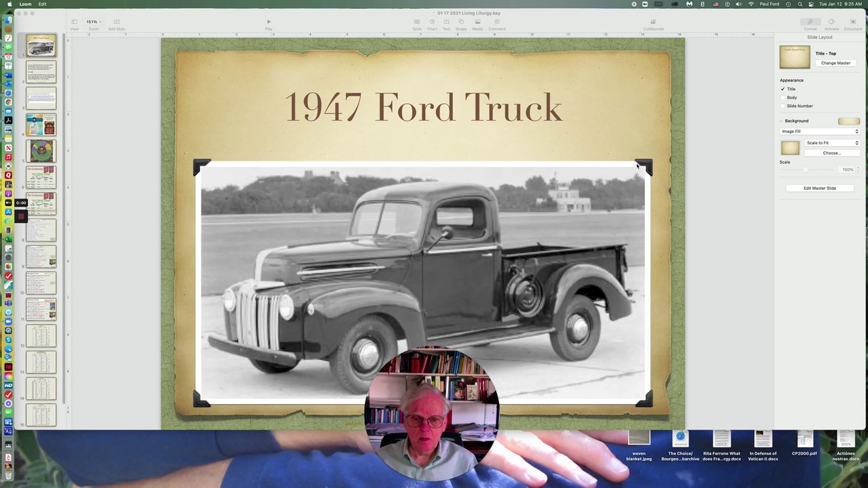Viewport: 868px width, 488px height.
Task: Click the Scale 100% stepper field
Action: pyautogui.click(x=849, y=169)
